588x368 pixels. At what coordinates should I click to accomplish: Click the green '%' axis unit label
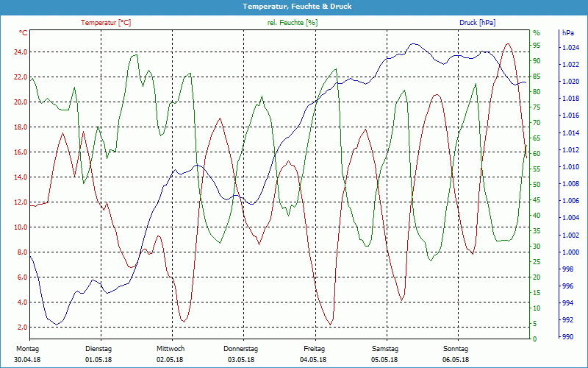click(x=537, y=33)
